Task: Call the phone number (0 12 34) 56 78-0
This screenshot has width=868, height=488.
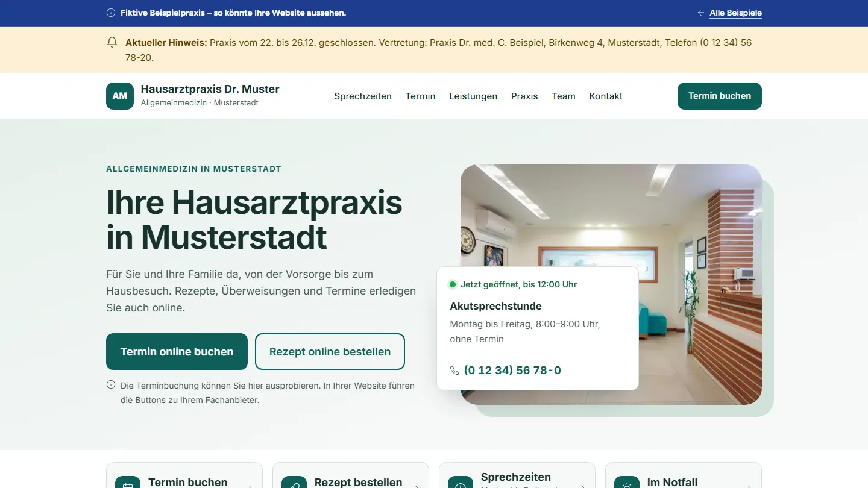Action: pyautogui.click(x=512, y=371)
